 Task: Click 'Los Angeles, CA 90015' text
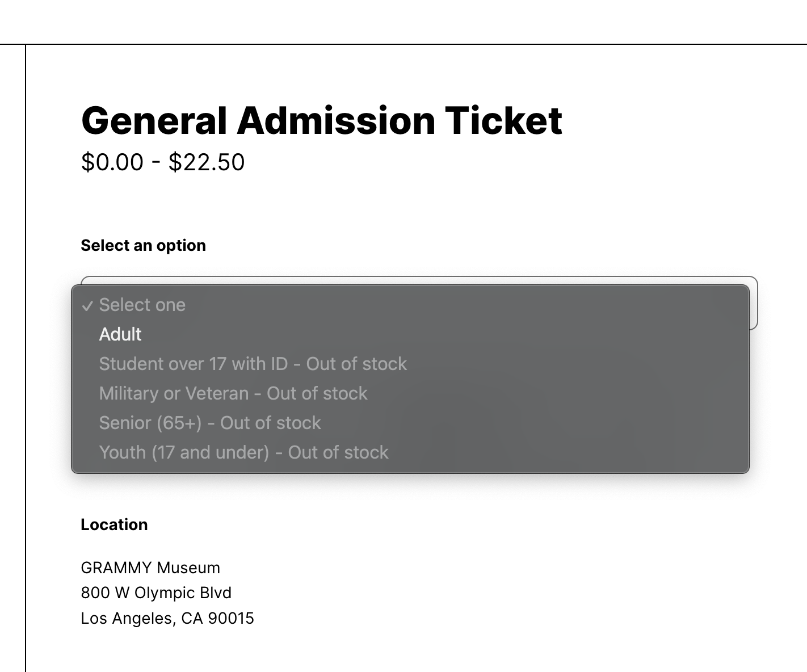point(167,618)
